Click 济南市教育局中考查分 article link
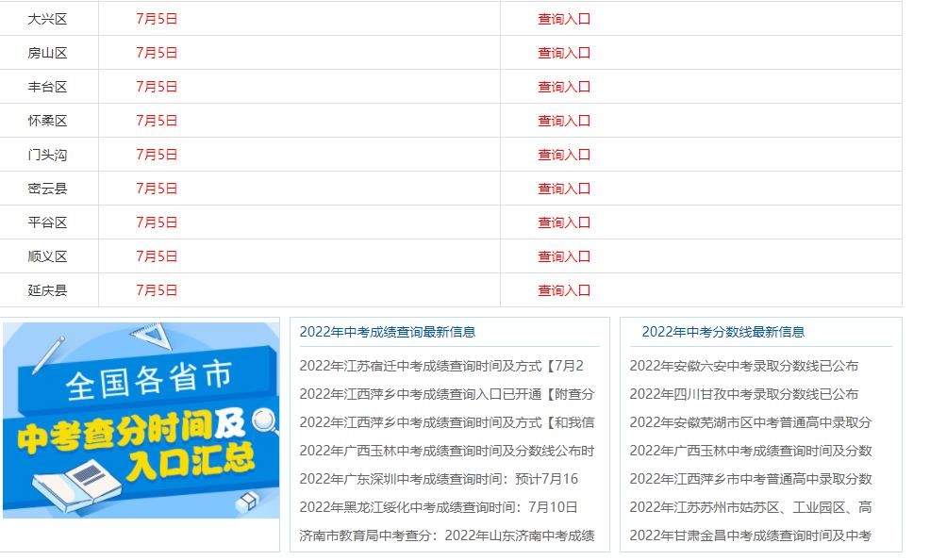This screenshot has width=947, height=560. (x=447, y=535)
